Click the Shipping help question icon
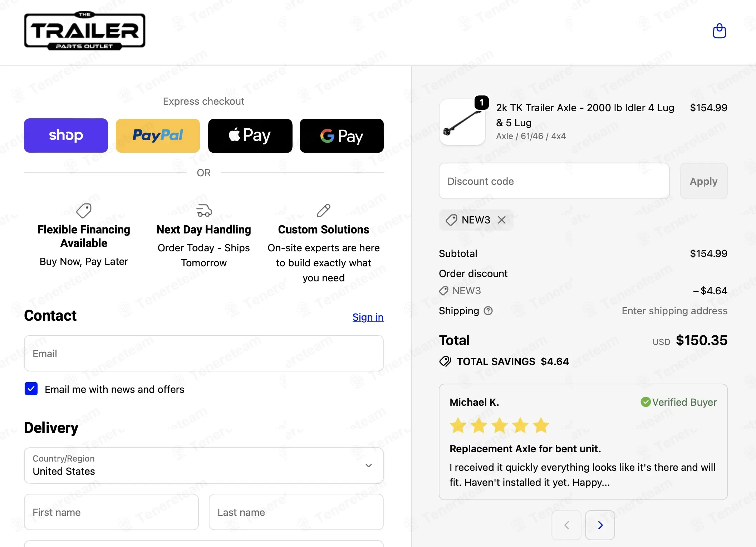 (488, 311)
